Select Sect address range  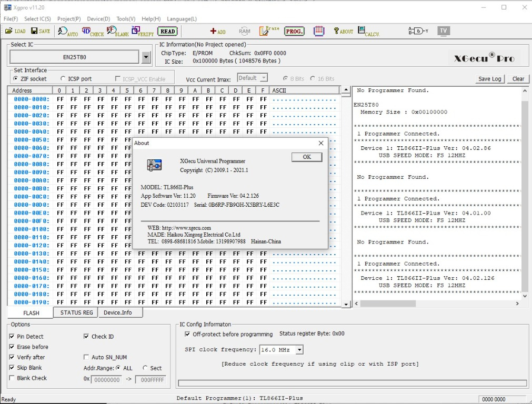click(x=145, y=368)
